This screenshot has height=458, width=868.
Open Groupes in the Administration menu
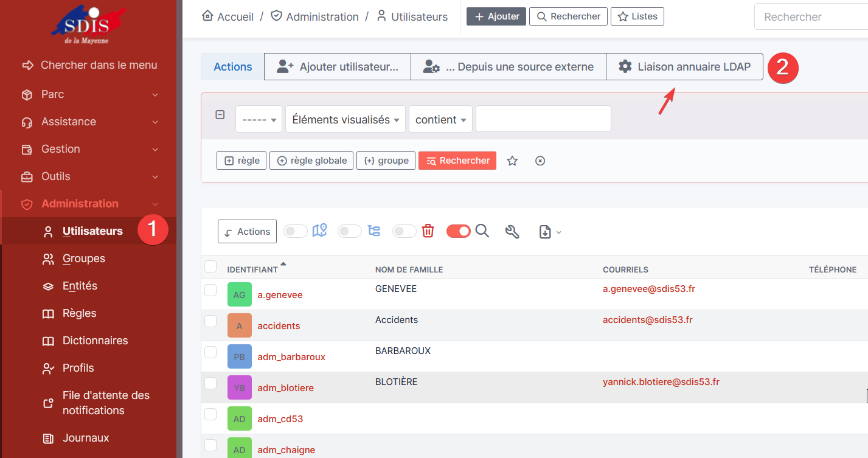83,258
